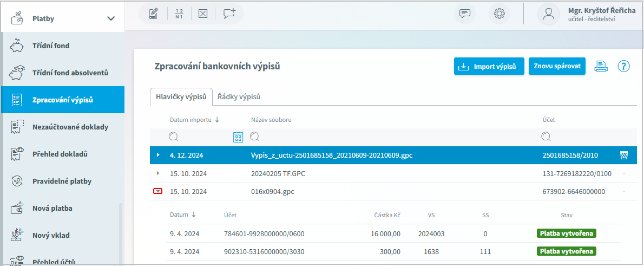Collapse the Platby sidebar section
Screen dimensions: 644x266
pyautogui.click(x=111, y=18)
